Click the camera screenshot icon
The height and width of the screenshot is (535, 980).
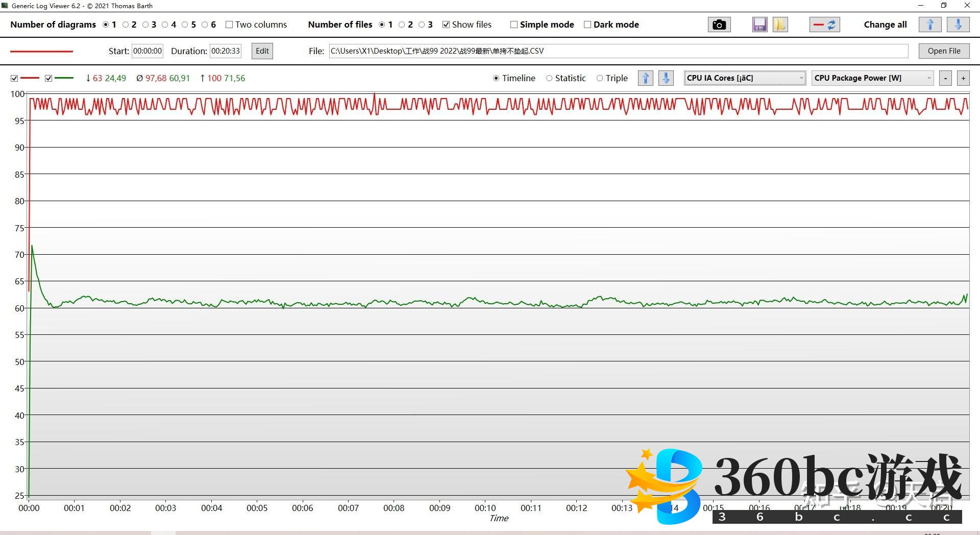click(x=719, y=25)
